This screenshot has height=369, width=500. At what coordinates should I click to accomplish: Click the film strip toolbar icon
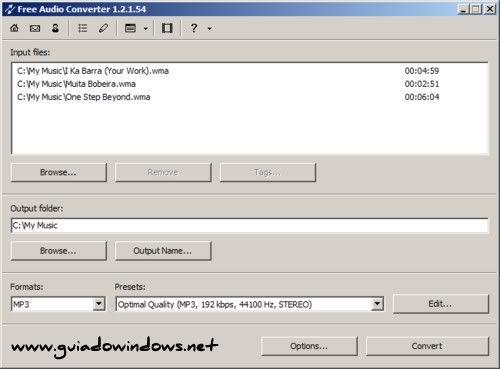point(167,28)
